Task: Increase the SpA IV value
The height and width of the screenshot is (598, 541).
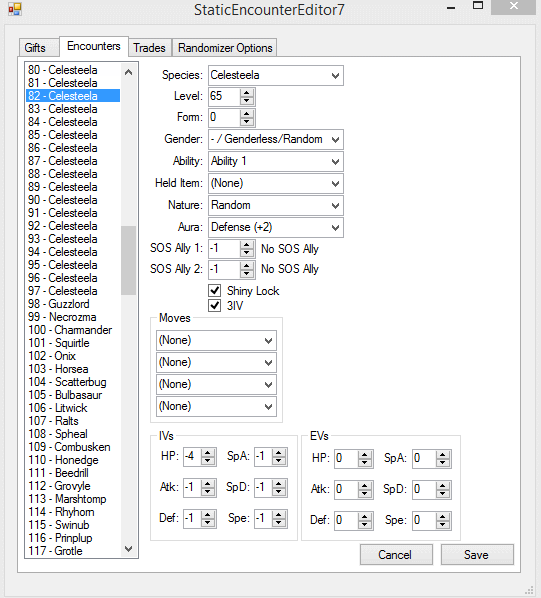Action: point(279,453)
